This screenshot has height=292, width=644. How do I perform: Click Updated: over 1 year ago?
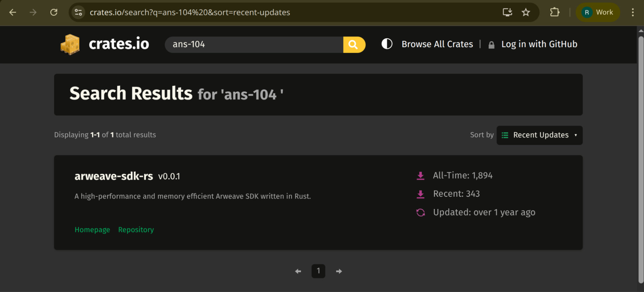(x=484, y=212)
